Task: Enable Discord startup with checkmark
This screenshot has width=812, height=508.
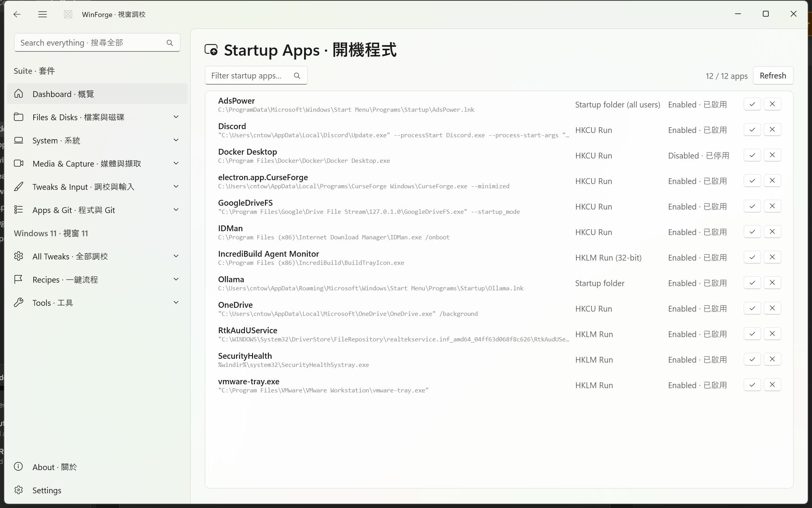Action: click(x=752, y=130)
